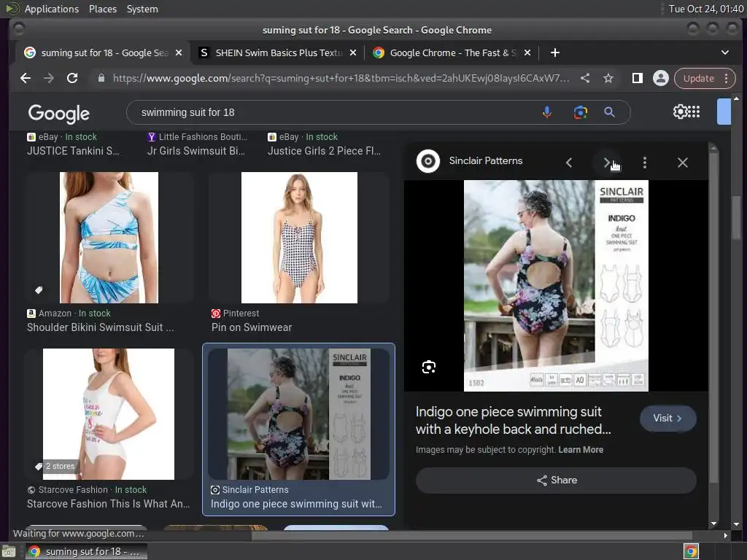
Task: Close the suming sut Google Search tab
Action: [179, 52]
